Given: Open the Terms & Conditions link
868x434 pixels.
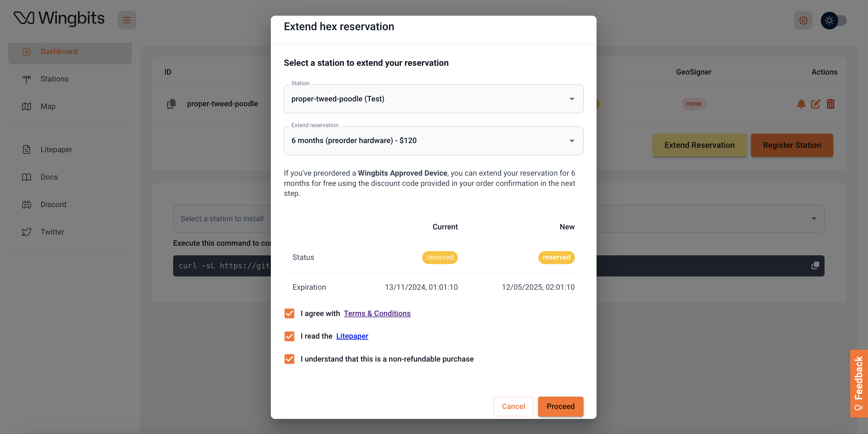Looking at the screenshot, I should pos(377,313).
